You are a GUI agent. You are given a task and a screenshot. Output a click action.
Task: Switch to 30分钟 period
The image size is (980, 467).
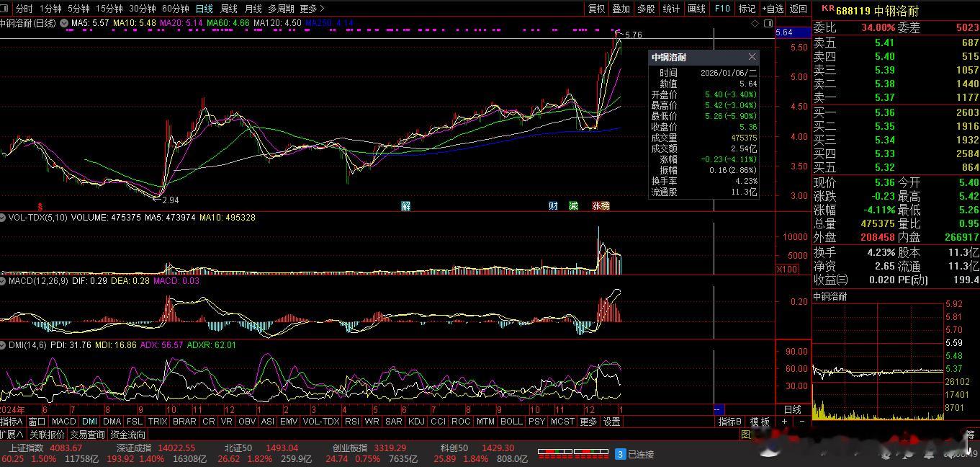[143, 9]
